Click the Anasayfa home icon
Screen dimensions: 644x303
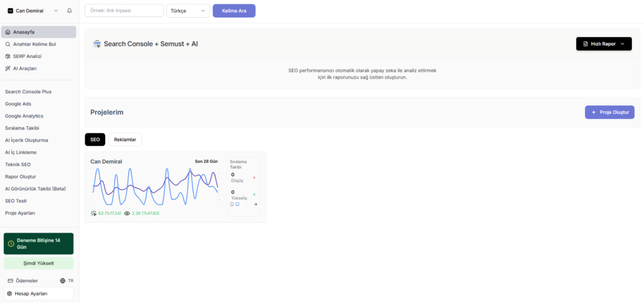pyautogui.click(x=8, y=32)
